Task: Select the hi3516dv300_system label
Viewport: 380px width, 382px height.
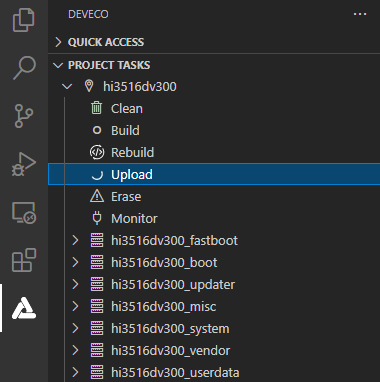Action: coord(170,329)
